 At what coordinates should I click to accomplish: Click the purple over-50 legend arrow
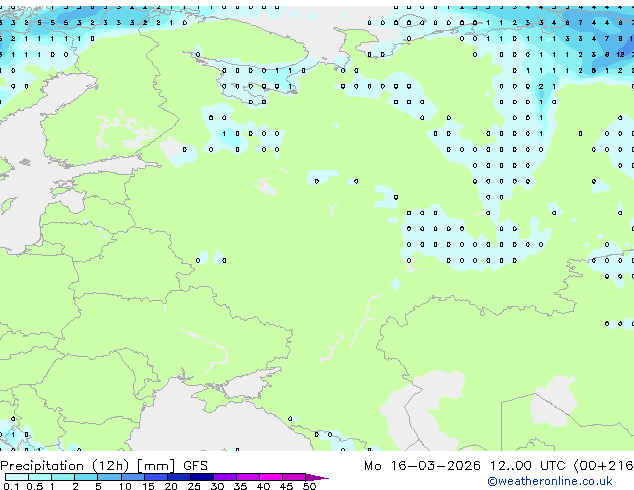click(x=317, y=477)
